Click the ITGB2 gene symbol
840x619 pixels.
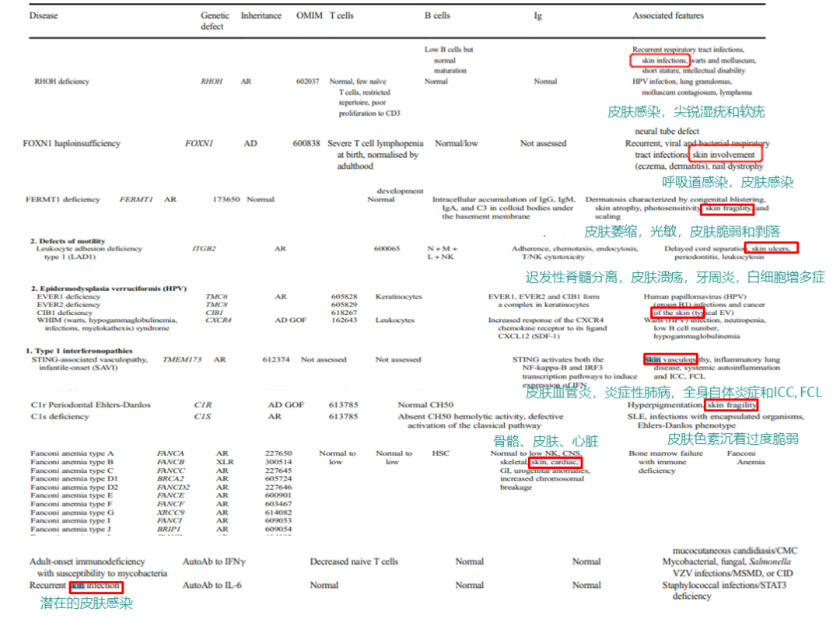(x=204, y=249)
